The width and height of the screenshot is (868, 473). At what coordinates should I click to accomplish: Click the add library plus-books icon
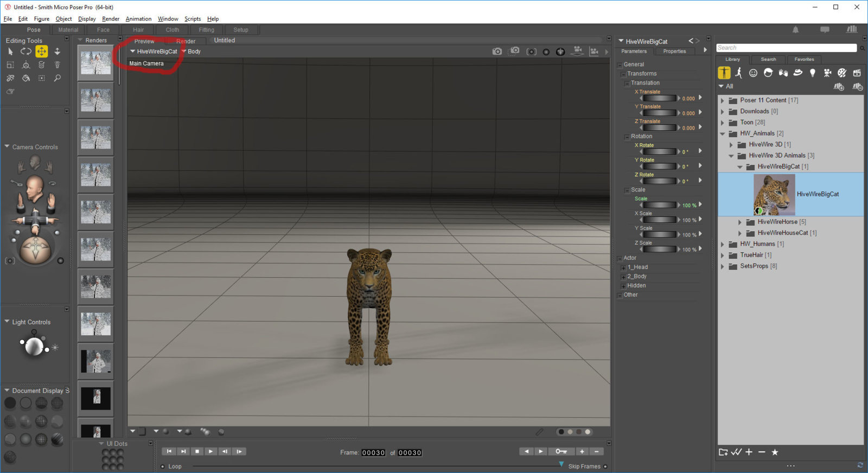[x=839, y=87]
